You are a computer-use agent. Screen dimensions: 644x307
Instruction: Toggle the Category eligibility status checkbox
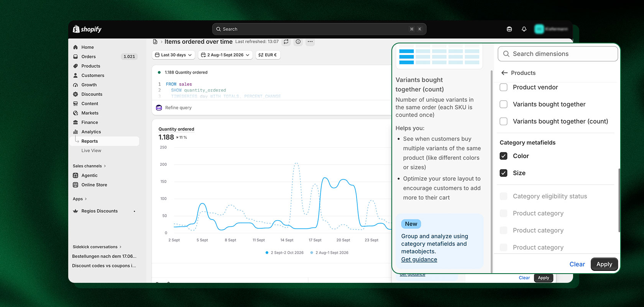coord(504,196)
